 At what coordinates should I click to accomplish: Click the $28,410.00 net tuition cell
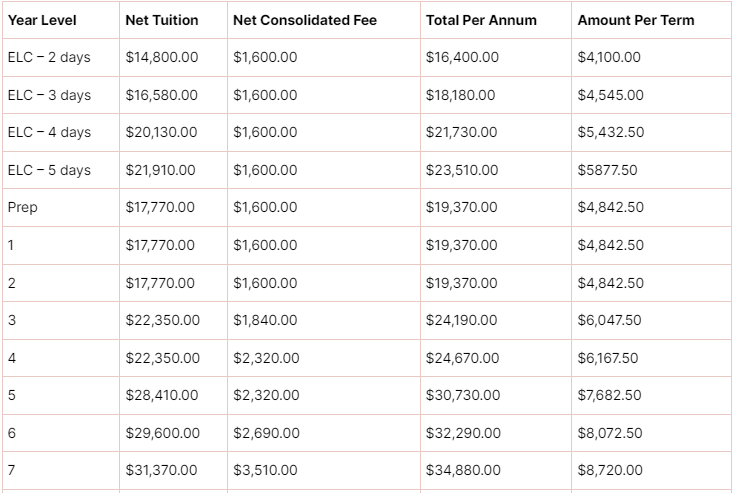(162, 395)
